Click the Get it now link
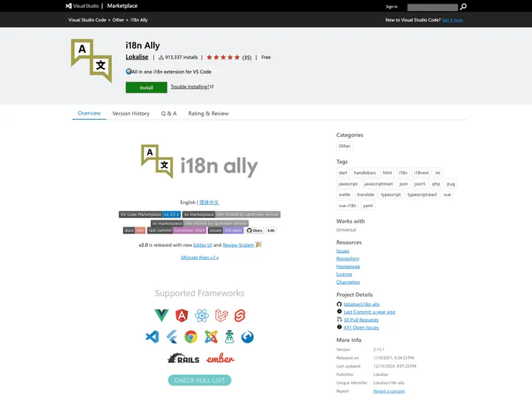532x396 pixels. point(452,20)
